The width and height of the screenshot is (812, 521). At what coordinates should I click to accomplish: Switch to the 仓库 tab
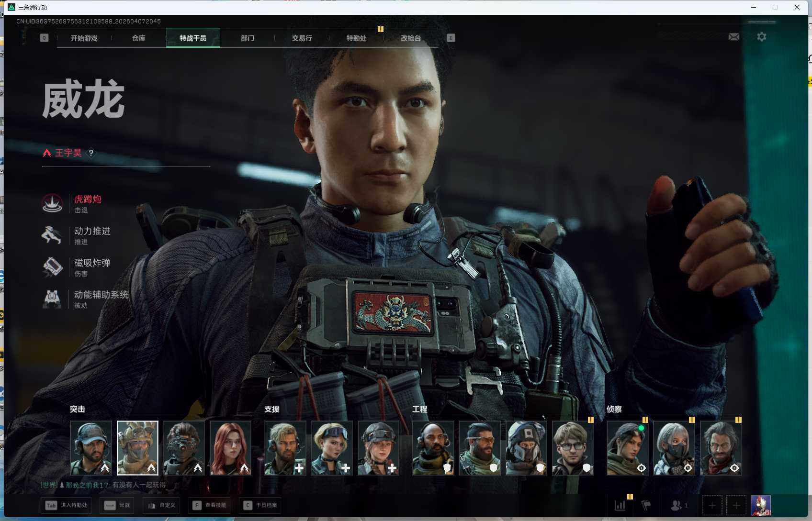[x=139, y=38]
